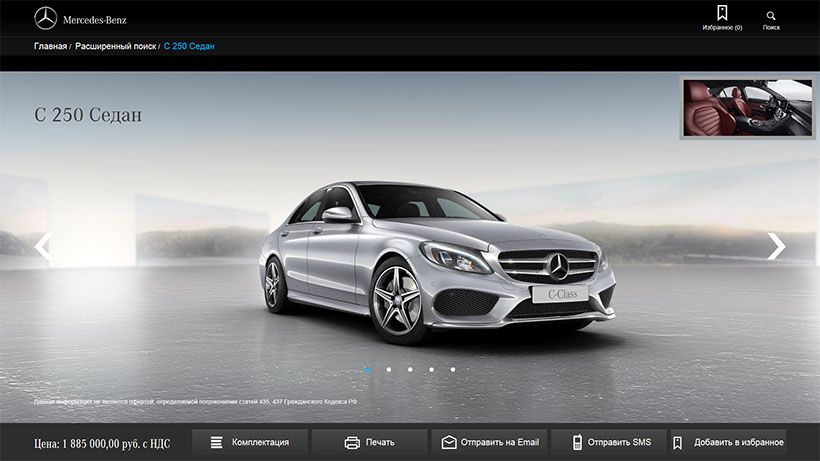This screenshot has width=820, height=461.
Task: Click the Печать printer button
Action: [368, 442]
